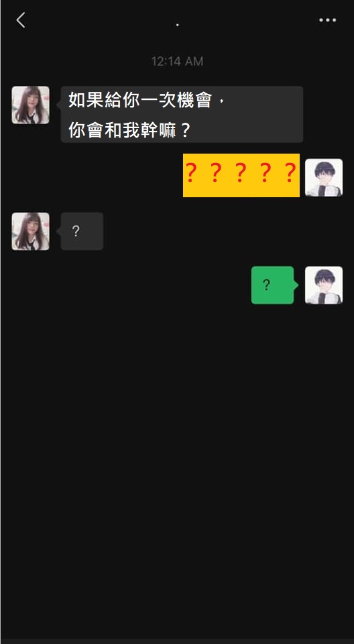Select the green question mark message bubble
Image resolution: width=354 pixels, height=644 pixels.
point(274,285)
